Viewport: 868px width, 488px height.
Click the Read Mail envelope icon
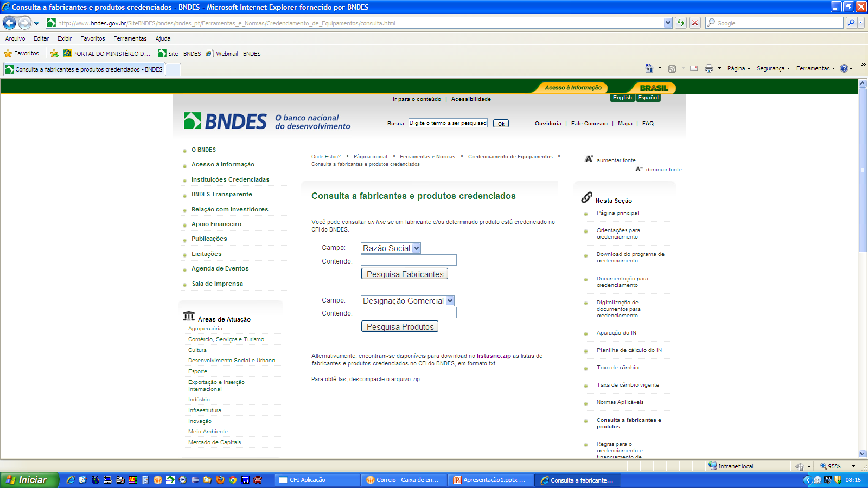point(694,68)
